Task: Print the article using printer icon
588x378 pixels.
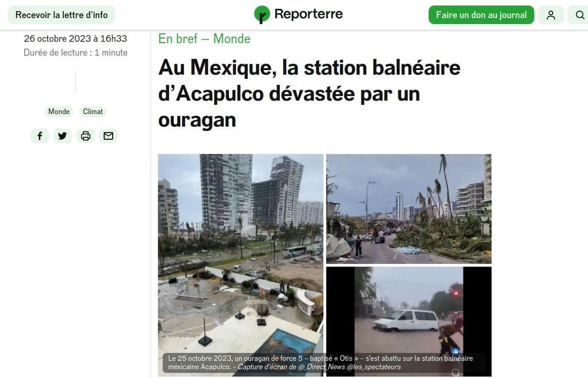Action: [x=86, y=136]
